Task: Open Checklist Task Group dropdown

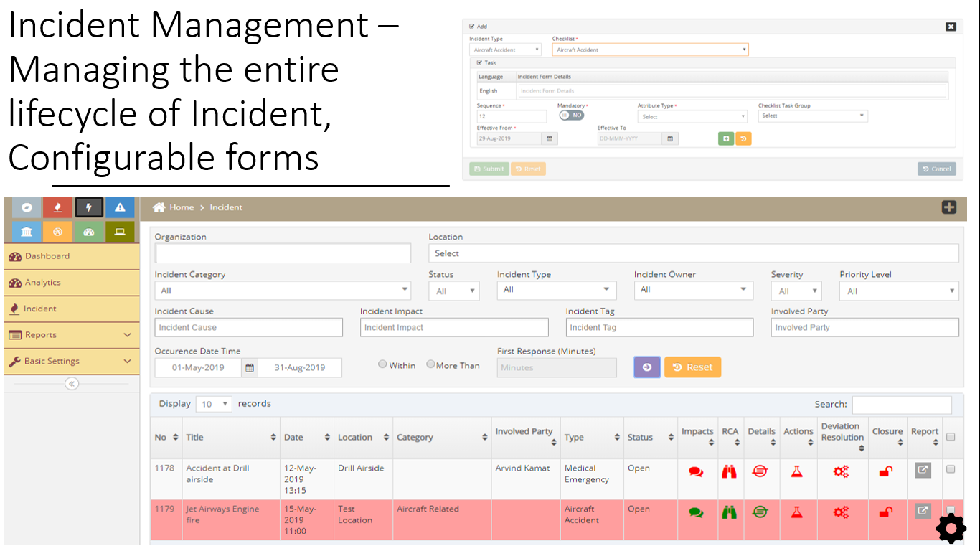Action: coord(813,116)
